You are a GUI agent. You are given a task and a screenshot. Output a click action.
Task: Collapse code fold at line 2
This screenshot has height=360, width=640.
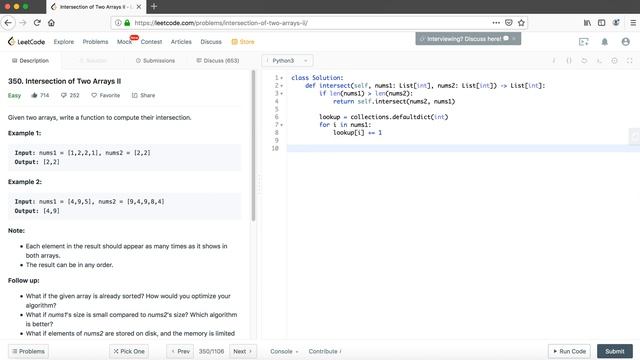(282, 86)
